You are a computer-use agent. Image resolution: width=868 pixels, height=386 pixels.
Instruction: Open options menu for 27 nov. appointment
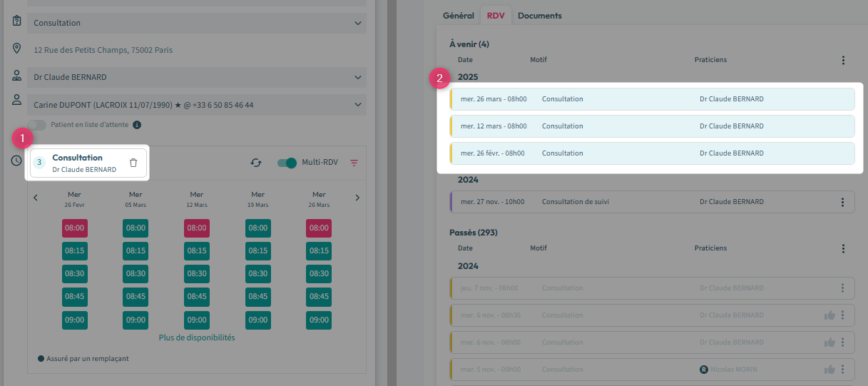click(x=842, y=202)
